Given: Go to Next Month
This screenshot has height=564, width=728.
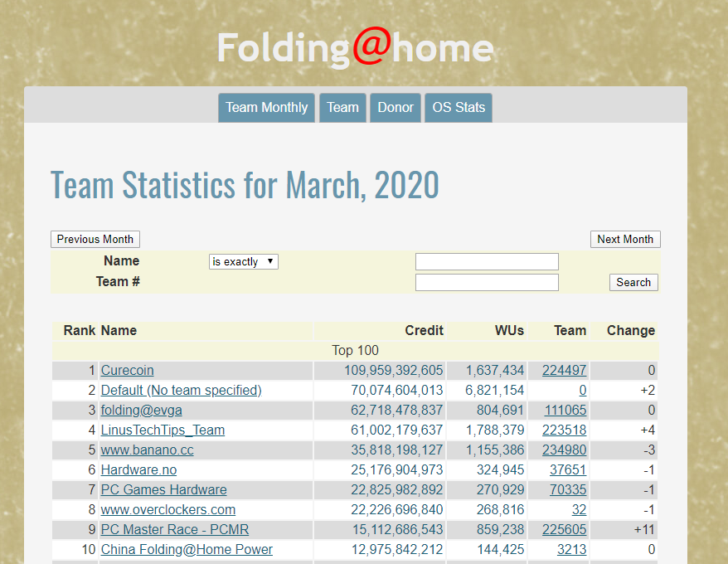Looking at the screenshot, I should [625, 239].
